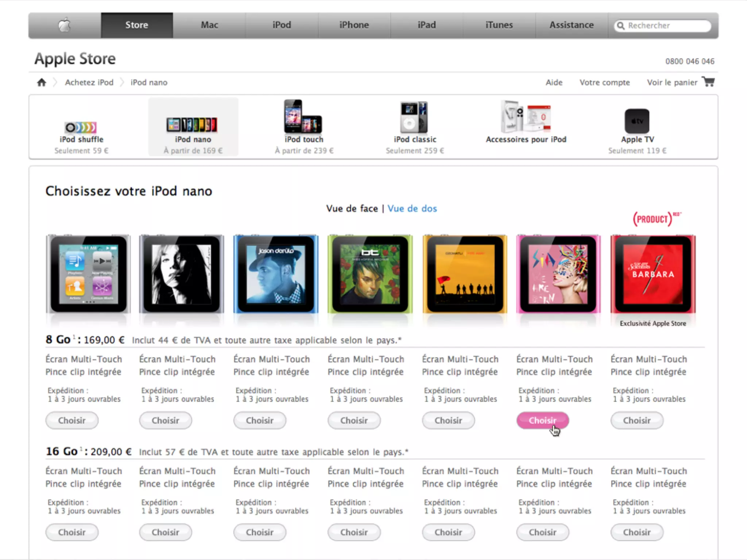This screenshot has height=560, width=747.
Task: Open the Assistance tab
Action: (572, 25)
